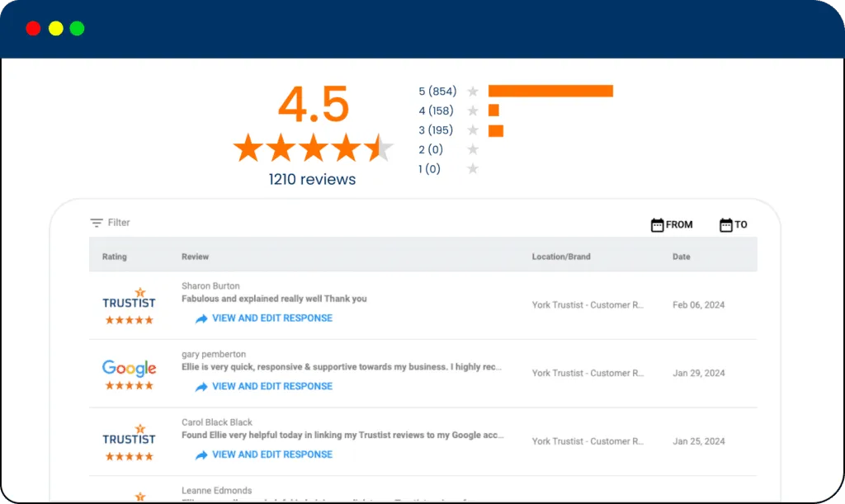Click the star icon next to 3 (195)
845x504 pixels.
pyautogui.click(x=473, y=130)
